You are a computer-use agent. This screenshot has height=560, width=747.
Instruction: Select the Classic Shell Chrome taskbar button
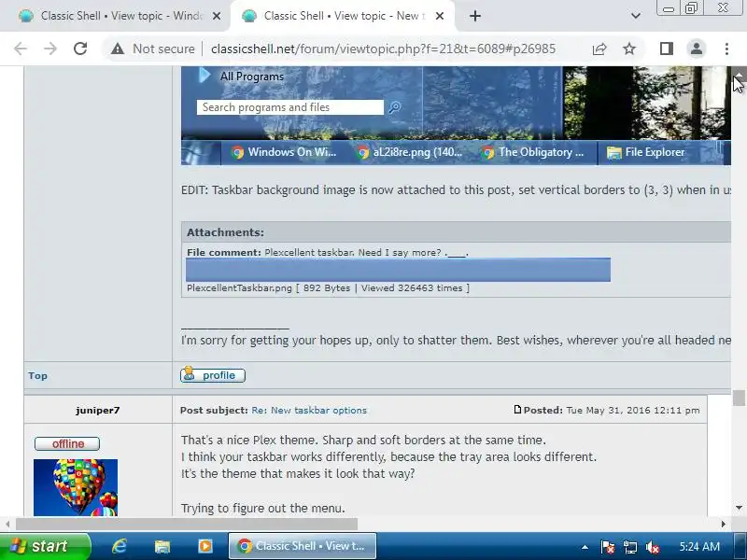(303, 546)
